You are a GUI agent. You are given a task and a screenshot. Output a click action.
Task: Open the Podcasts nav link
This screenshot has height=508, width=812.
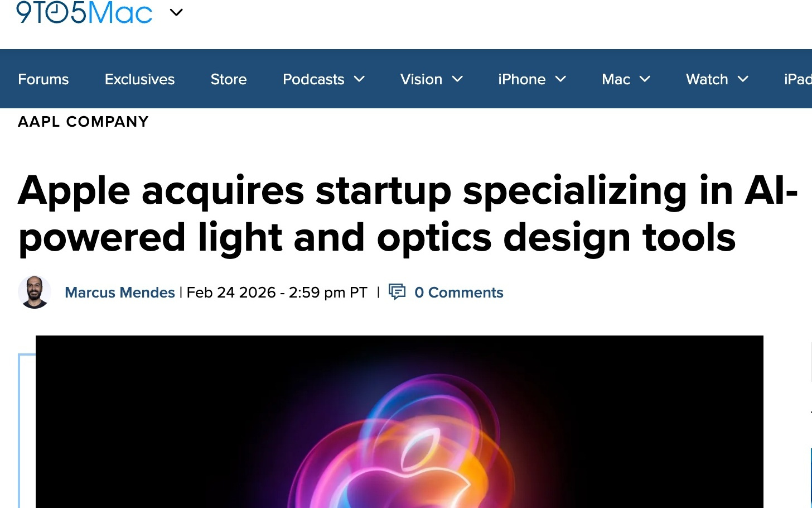tap(313, 79)
